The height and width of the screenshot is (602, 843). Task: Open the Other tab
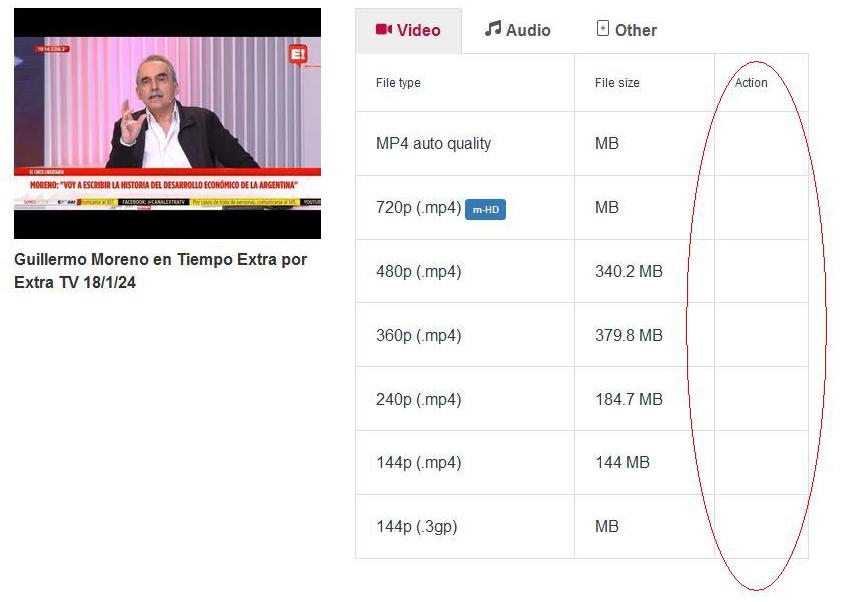pos(627,30)
